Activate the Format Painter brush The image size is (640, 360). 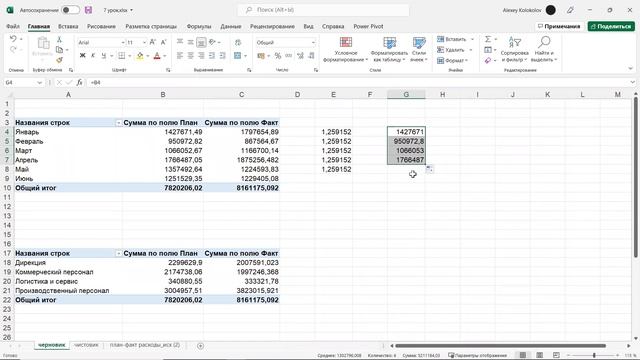point(59,60)
